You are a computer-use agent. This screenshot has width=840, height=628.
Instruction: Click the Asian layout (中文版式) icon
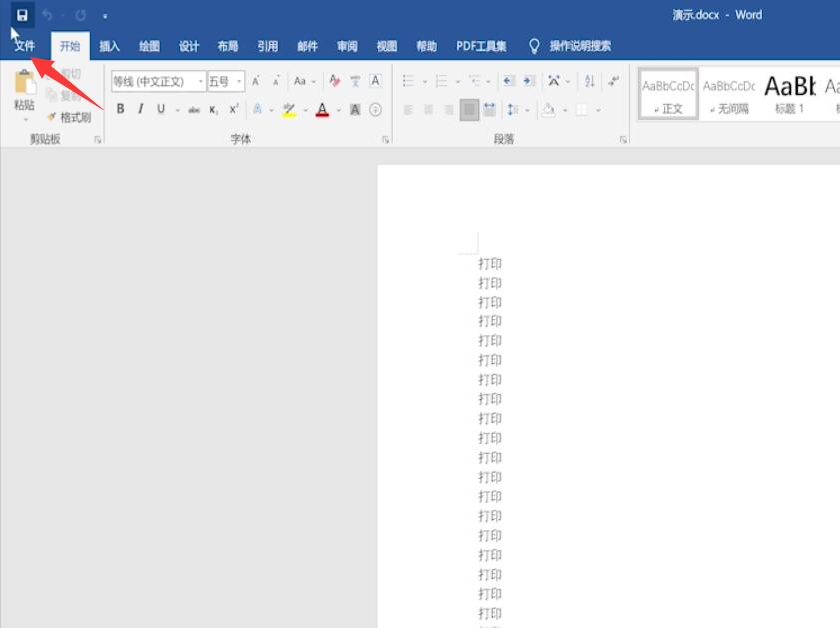click(x=554, y=81)
